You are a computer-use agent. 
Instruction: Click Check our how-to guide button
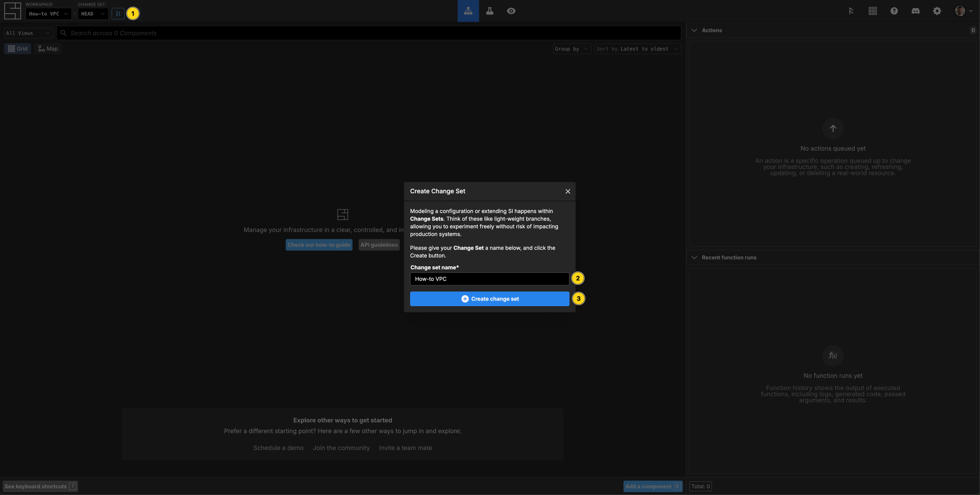(x=319, y=245)
